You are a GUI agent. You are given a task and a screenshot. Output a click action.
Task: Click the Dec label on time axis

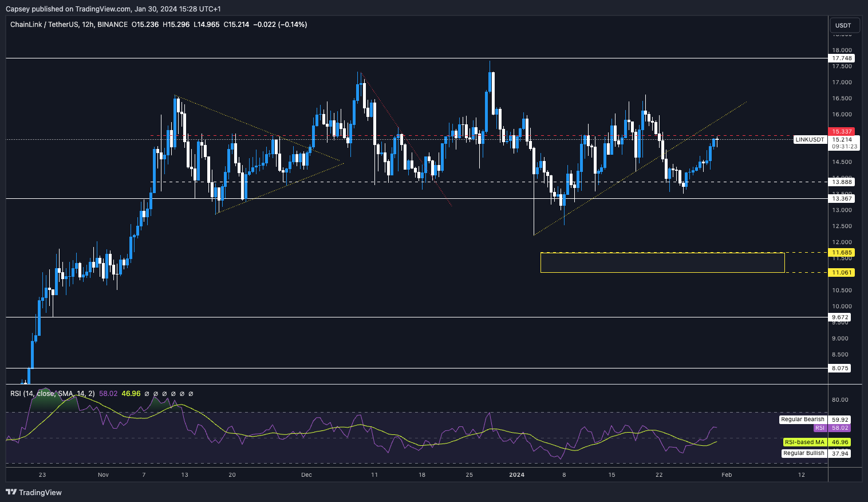tap(306, 474)
